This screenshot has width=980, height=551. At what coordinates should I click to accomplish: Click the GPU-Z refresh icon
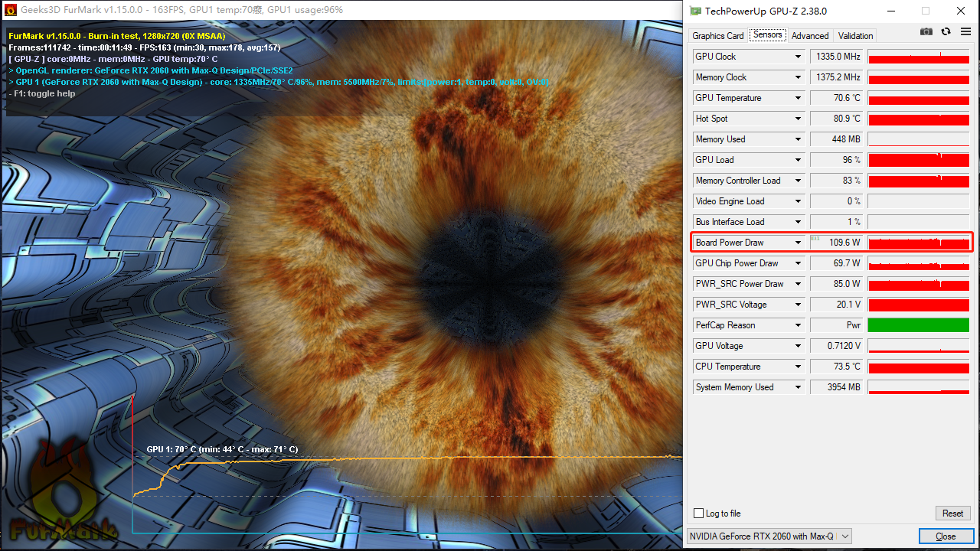click(946, 31)
